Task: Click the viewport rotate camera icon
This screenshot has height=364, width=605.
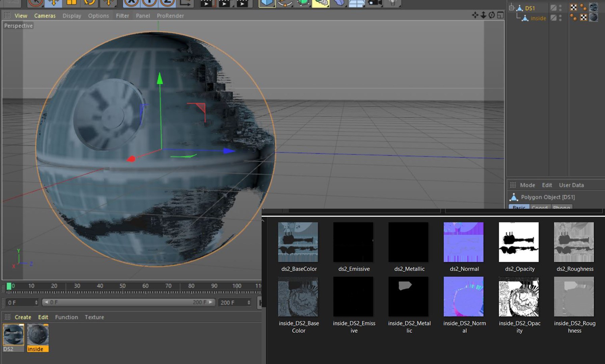Action: click(492, 15)
